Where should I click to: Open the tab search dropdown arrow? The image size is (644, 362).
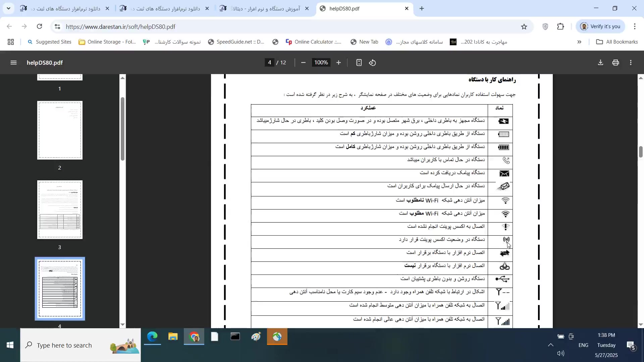pyautogui.click(x=8, y=8)
